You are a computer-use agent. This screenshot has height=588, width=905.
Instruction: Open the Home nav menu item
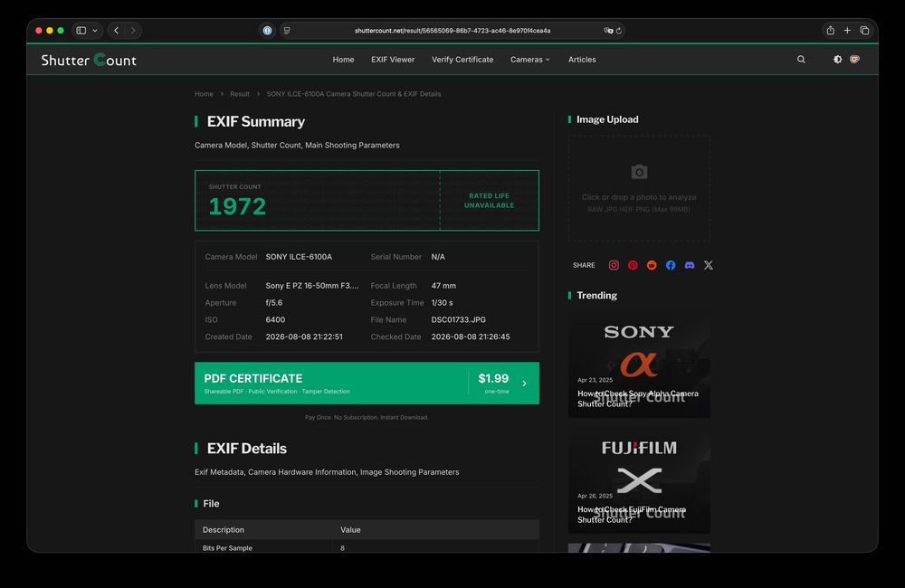(343, 60)
